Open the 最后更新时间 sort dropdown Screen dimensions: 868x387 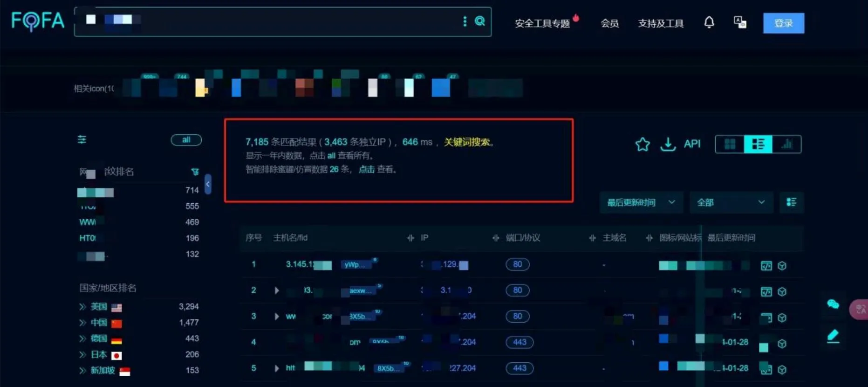[x=641, y=202]
